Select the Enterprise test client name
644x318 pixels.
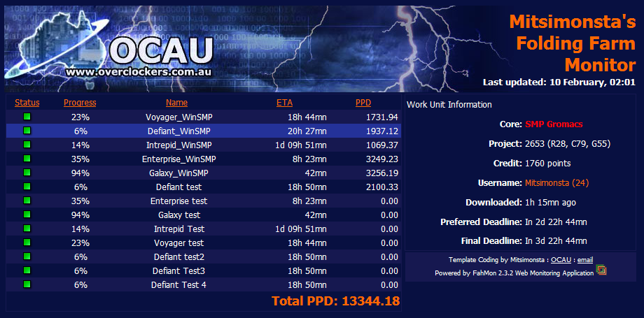click(179, 201)
